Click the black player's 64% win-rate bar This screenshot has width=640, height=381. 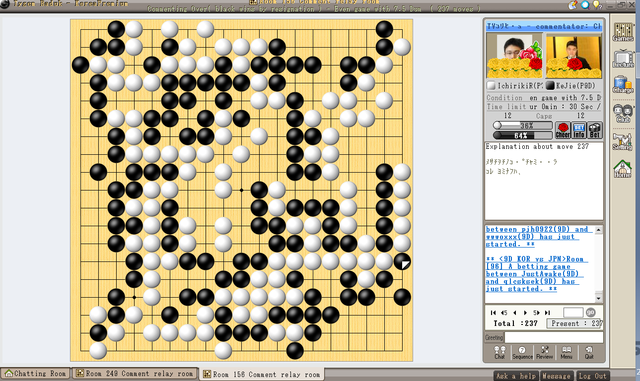522,135
